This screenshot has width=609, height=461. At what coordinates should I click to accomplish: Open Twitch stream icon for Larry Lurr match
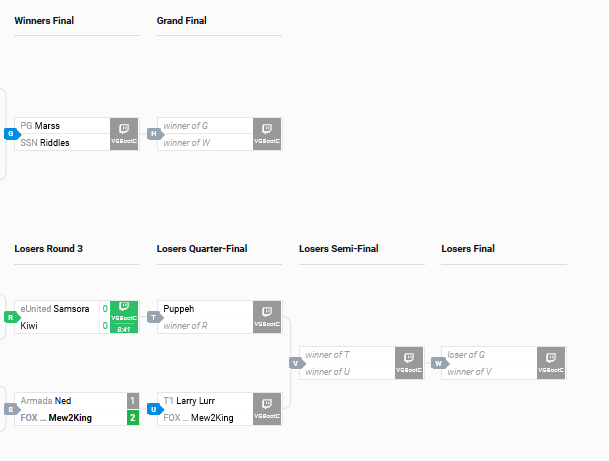coord(267,409)
